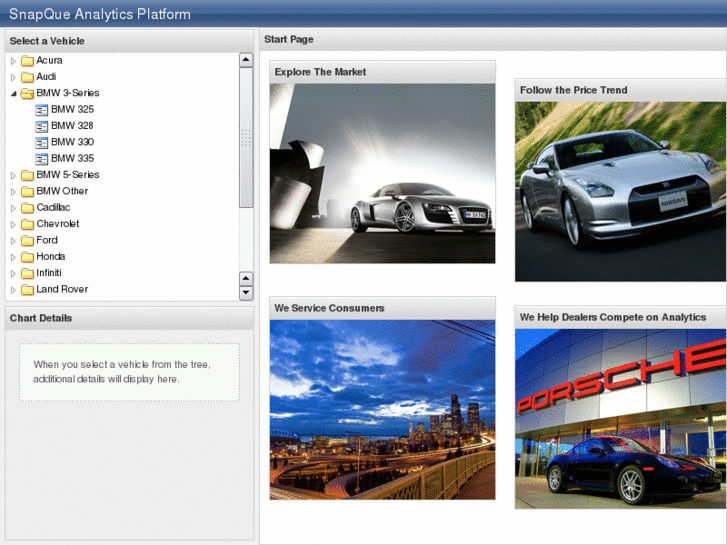Click the BMW 5-Series folder icon
Screen dimensions: 727x545
(x=27, y=175)
